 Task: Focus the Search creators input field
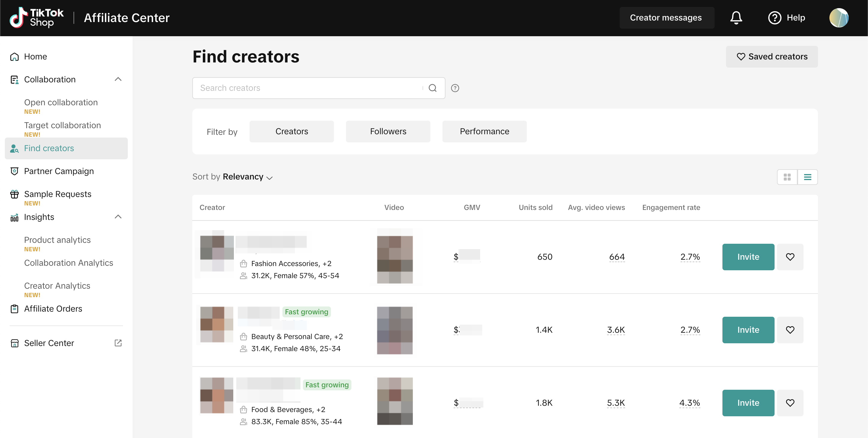pyautogui.click(x=307, y=88)
